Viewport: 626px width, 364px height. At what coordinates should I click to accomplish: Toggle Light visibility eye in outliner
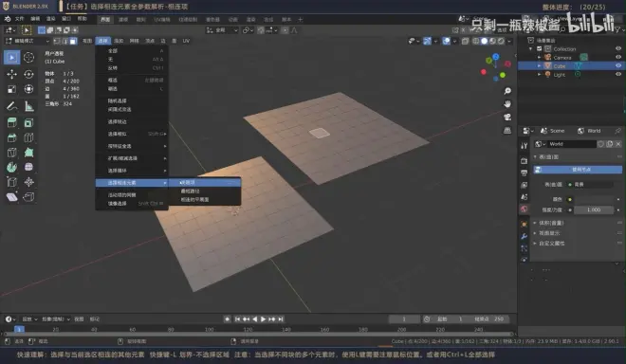click(618, 75)
